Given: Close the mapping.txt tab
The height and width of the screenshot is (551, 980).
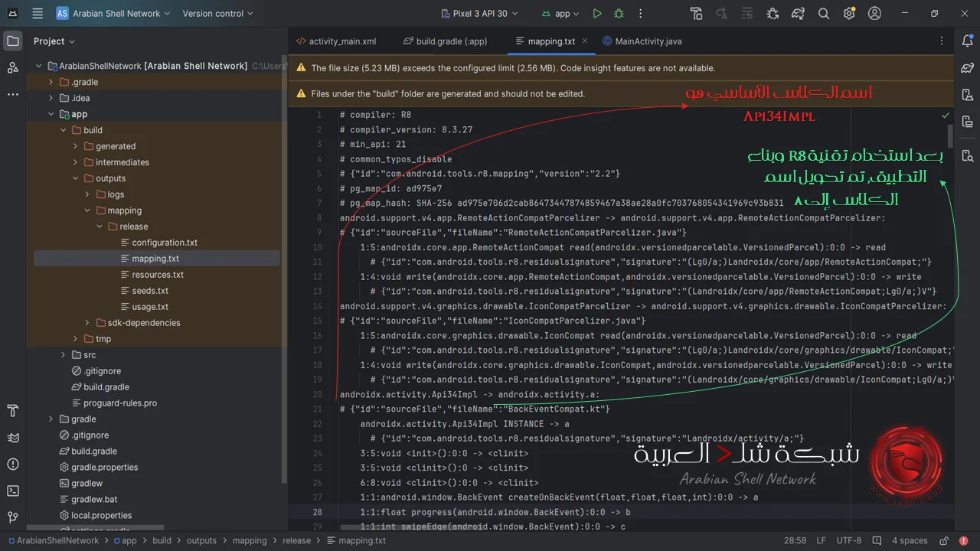Looking at the screenshot, I should click(585, 41).
